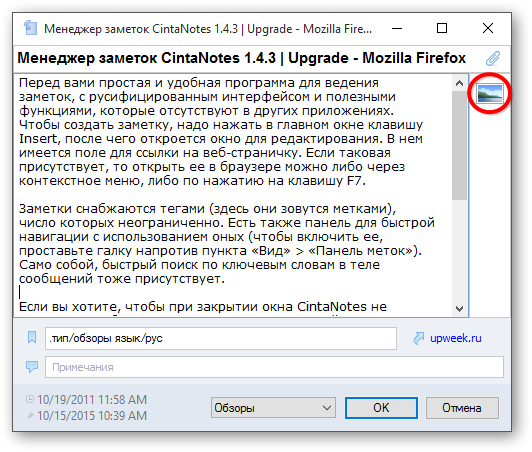Click the vertical scrollbar thumb
Screen dimensions: 532x452
pos(459,145)
